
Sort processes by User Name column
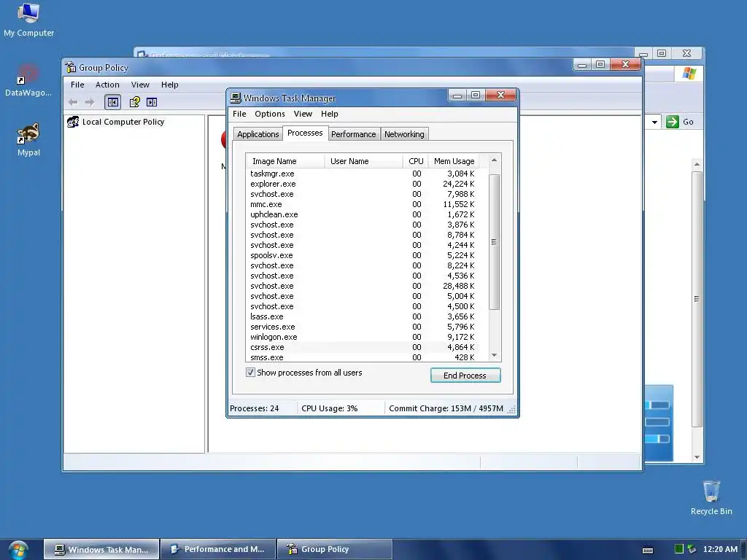click(363, 161)
